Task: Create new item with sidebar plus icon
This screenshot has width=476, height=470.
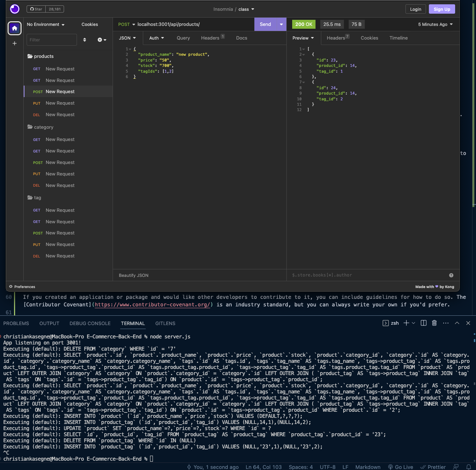Action: 14,43
